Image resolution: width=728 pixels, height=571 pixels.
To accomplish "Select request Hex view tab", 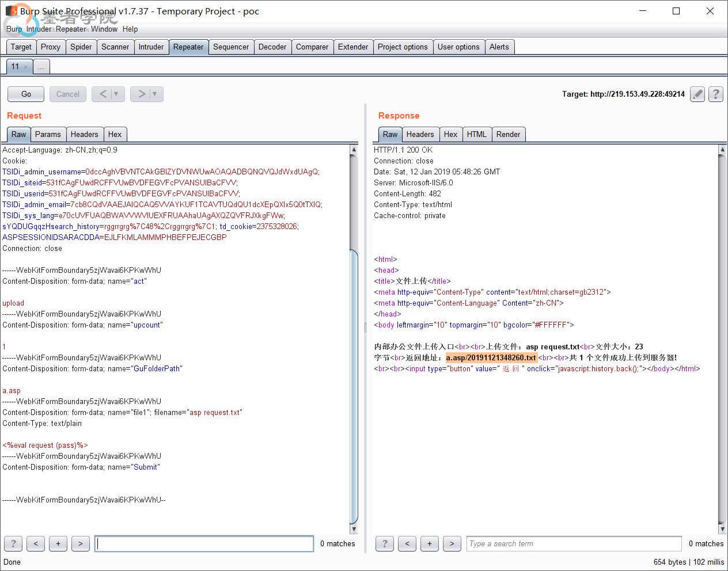I will point(115,134).
